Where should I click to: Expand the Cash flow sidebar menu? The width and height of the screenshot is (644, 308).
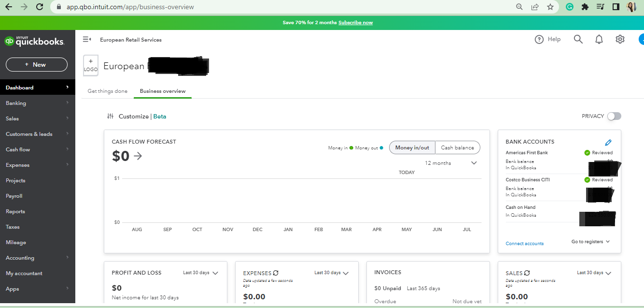[x=38, y=149]
